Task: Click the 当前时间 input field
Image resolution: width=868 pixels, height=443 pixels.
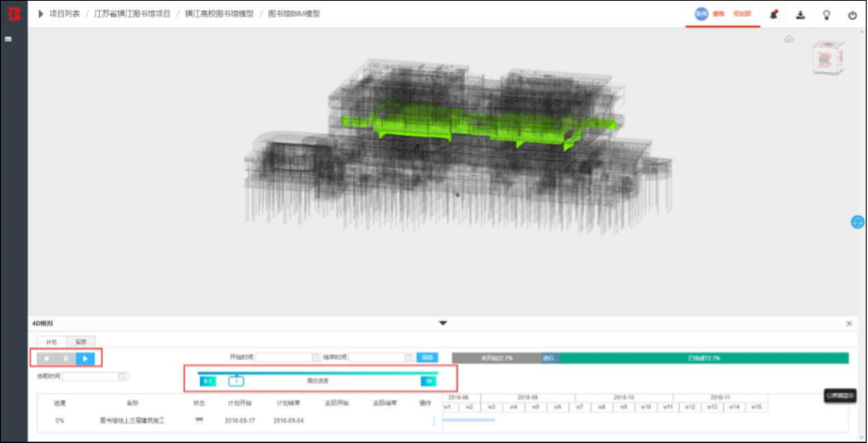Action: pyautogui.click(x=95, y=376)
